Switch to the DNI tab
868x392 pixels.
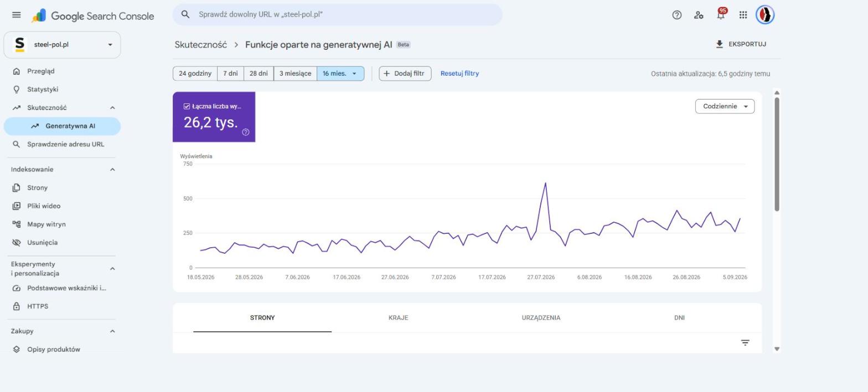click(679, 318)
